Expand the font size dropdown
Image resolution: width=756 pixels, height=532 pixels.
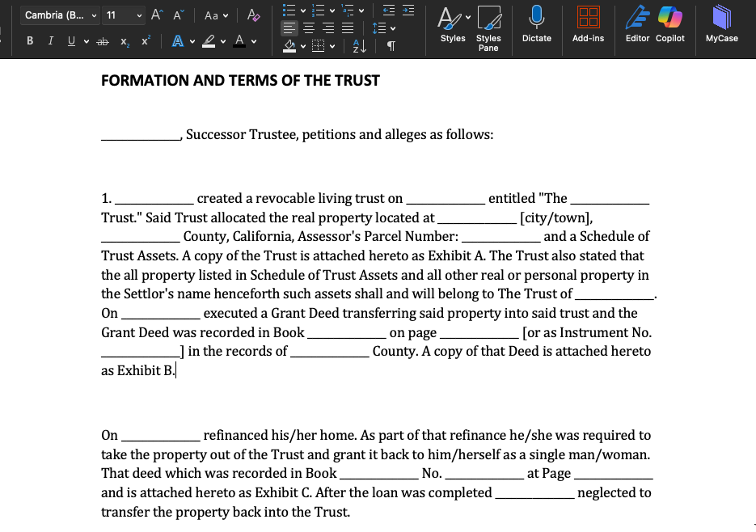(140, 15)
